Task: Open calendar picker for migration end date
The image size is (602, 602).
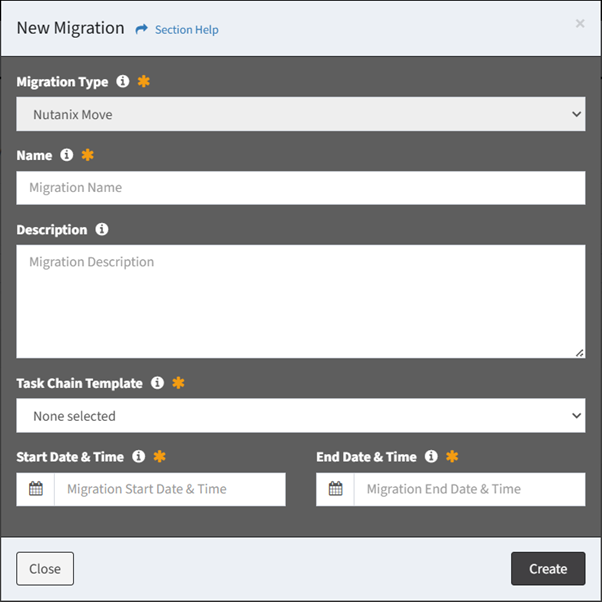Action: tap(335, 489)
